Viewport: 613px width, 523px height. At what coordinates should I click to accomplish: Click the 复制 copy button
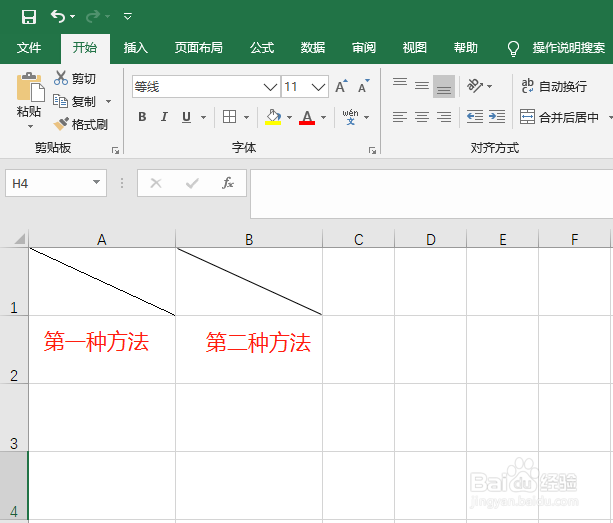[75, 102]
